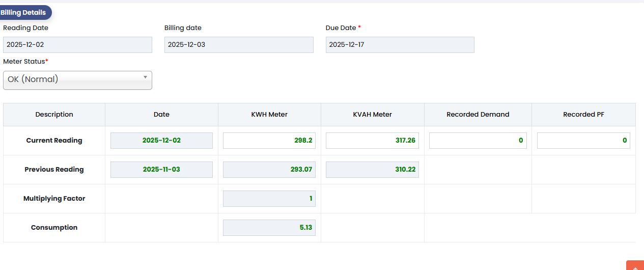This screenshot has height=270, width=644.
Task: Click the Reading Date field
Action: [77, 45]
